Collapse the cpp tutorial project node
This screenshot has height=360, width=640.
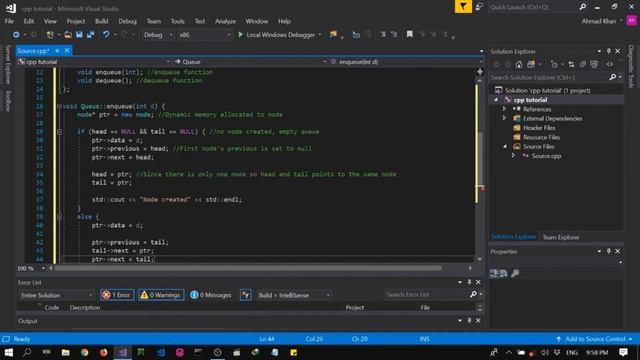[496, 100]
